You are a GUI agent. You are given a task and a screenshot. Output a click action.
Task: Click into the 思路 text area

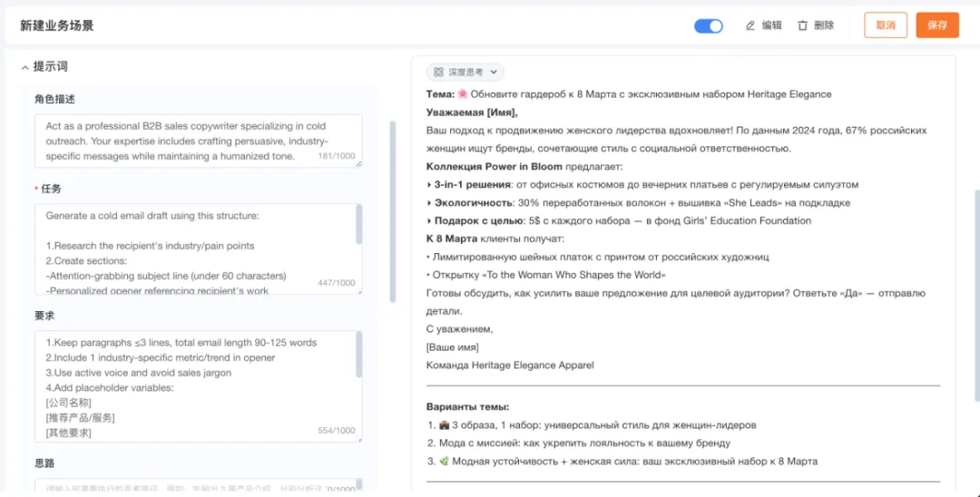pyautogui.click(x=198, y=485)
